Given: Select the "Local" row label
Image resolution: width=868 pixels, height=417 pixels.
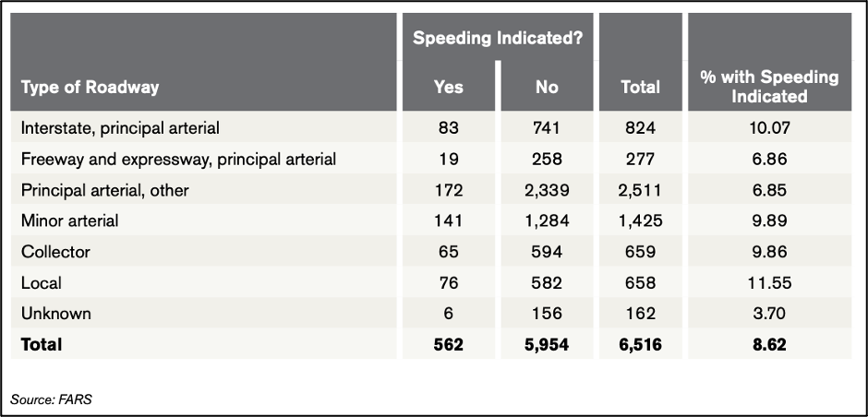Looking at the screenshot, I should pos(42,283).
